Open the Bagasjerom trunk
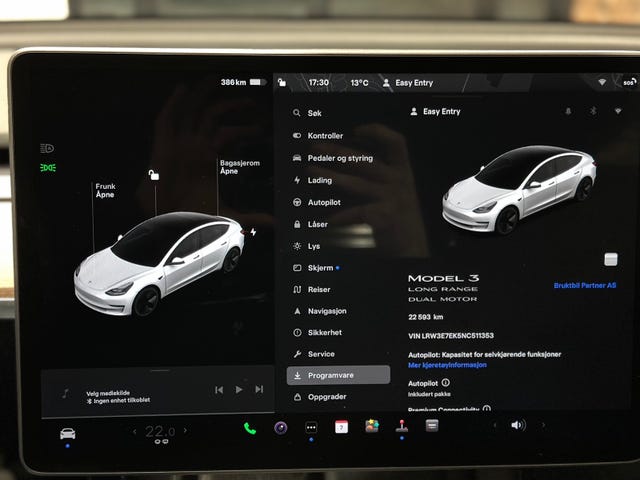This screenshot has height=480, width=640. tap(240, 167)
